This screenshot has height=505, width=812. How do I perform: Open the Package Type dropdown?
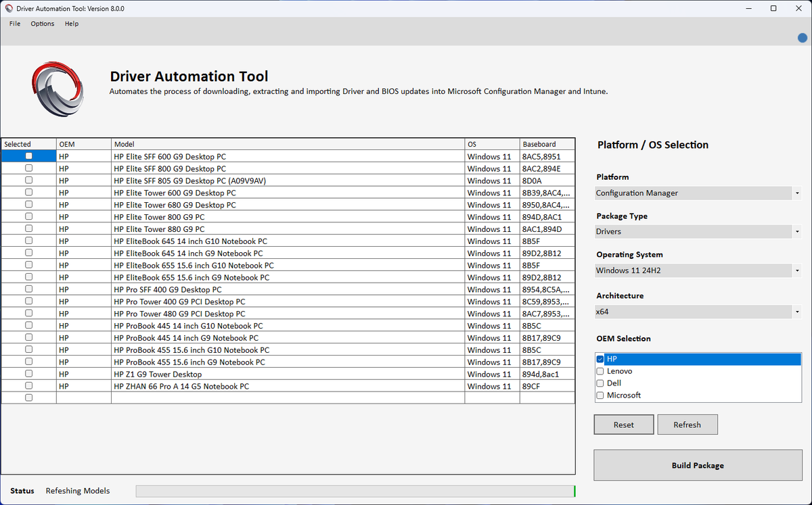(698, 232)
